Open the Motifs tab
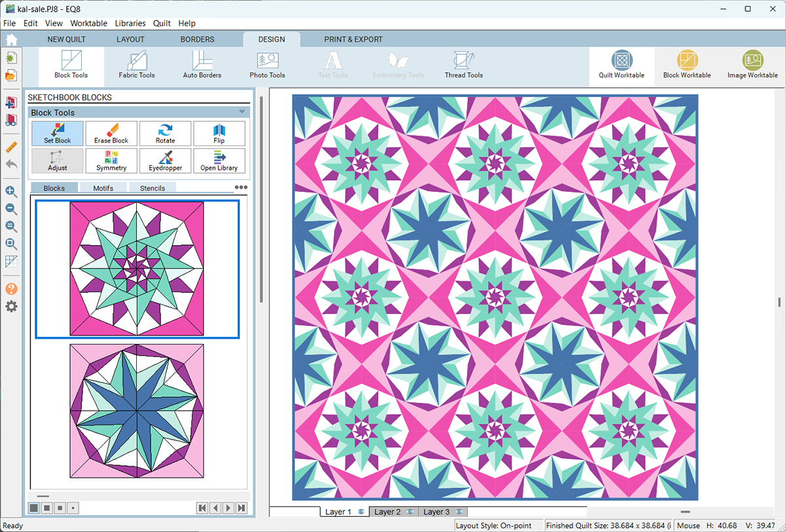The image size is (786, 532). pos(103,188)
